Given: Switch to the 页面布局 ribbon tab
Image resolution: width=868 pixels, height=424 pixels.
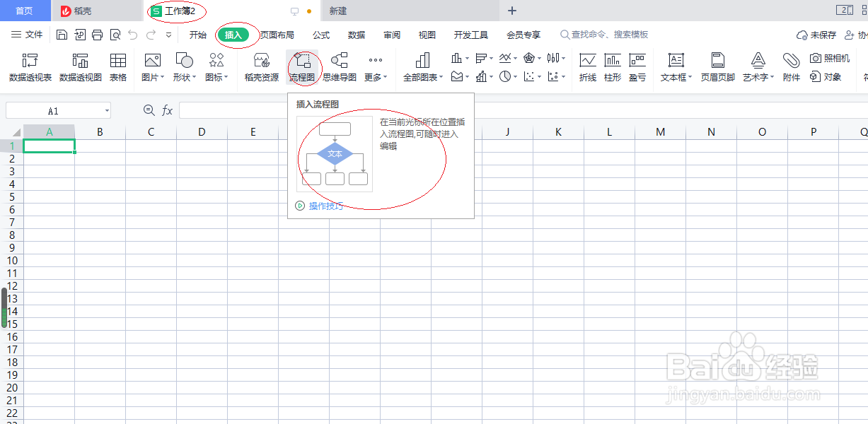Looking at the screenshot, I should tap(277, 35).
